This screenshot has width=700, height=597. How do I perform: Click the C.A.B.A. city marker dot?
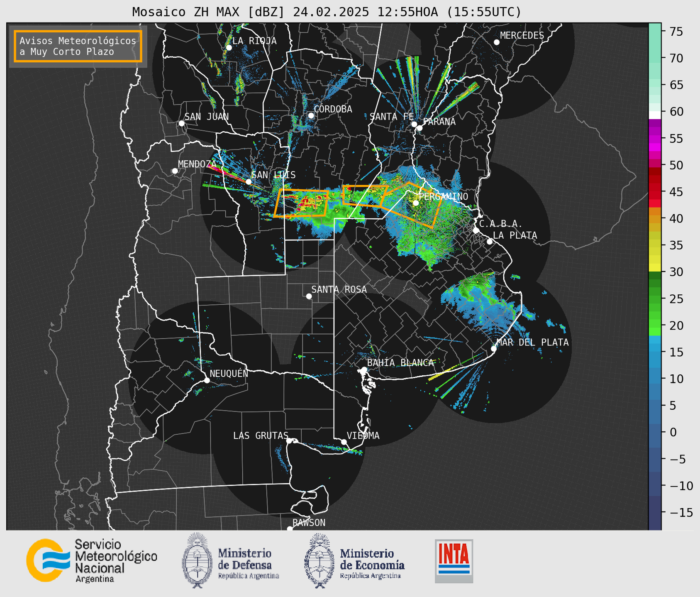(x=476, y=230)
